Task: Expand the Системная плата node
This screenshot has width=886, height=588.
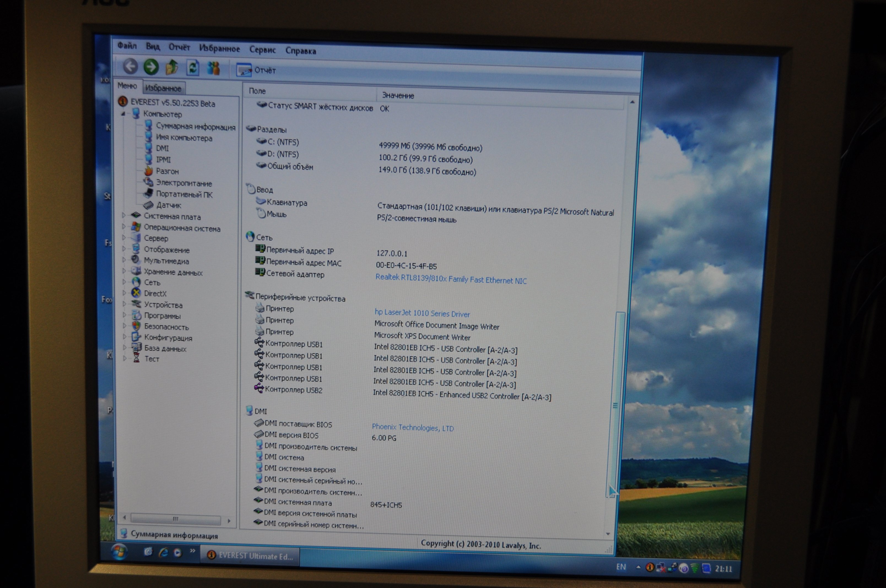Action: pos(124,215)
